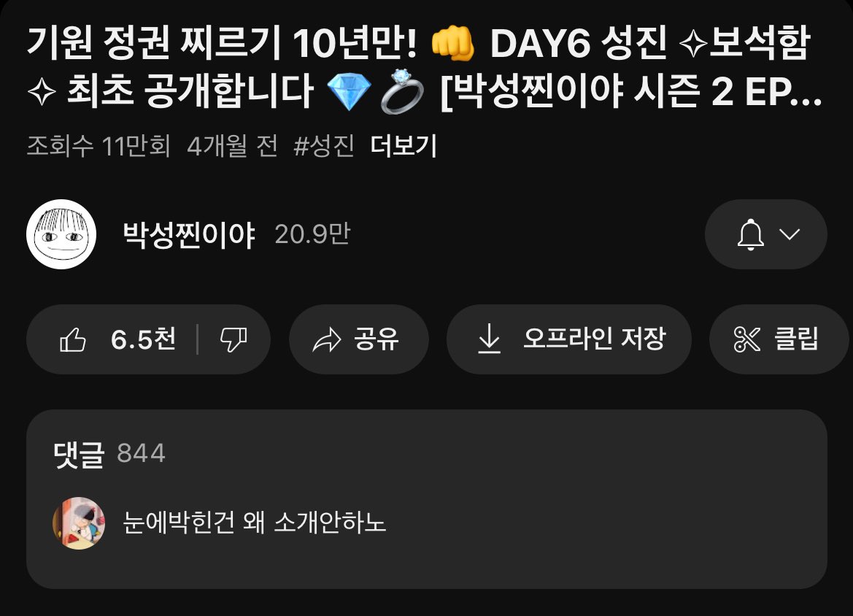853x616 pixels.
Task: Open the 댓글 844 comments header
Action: [109, 454]
